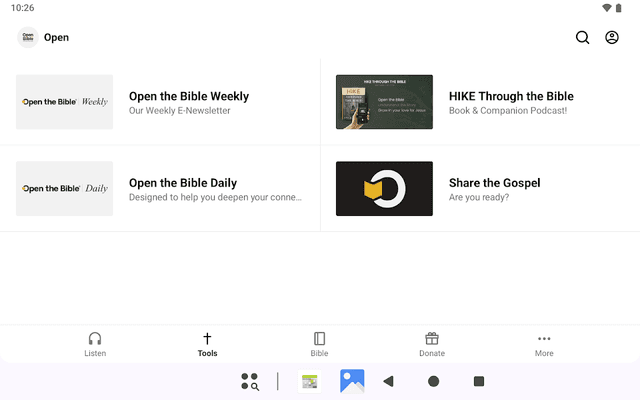Open the Bible book icon tab

(319, 338)
